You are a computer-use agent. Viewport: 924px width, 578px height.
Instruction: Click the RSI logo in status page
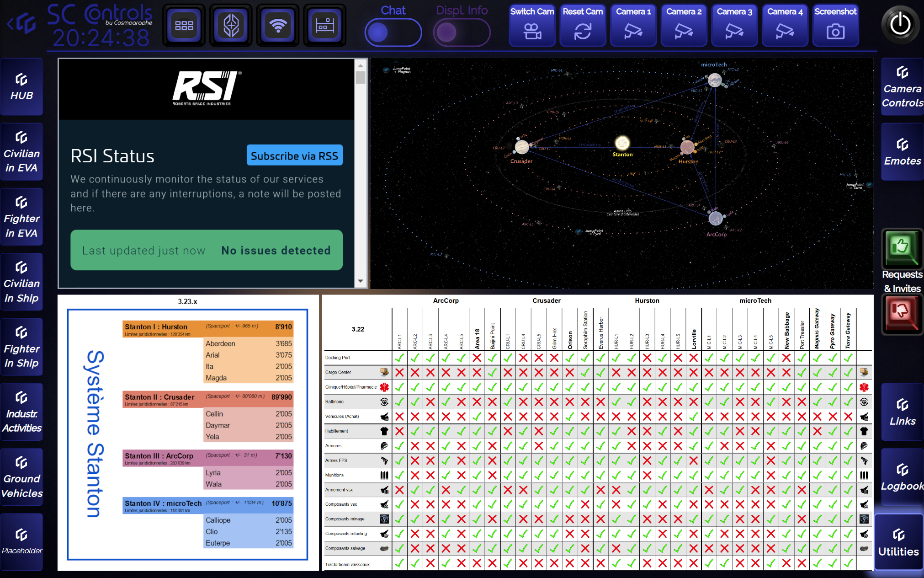(206, 88)
